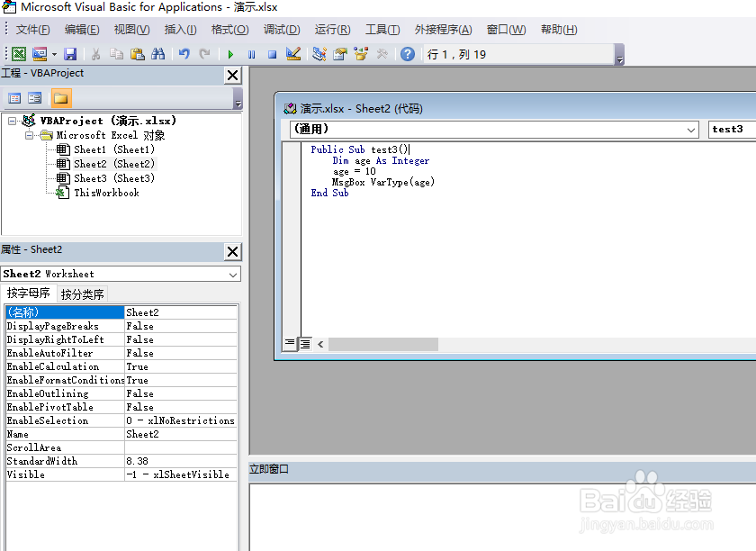Click the Copy icon in toolbar

(116, 54)
